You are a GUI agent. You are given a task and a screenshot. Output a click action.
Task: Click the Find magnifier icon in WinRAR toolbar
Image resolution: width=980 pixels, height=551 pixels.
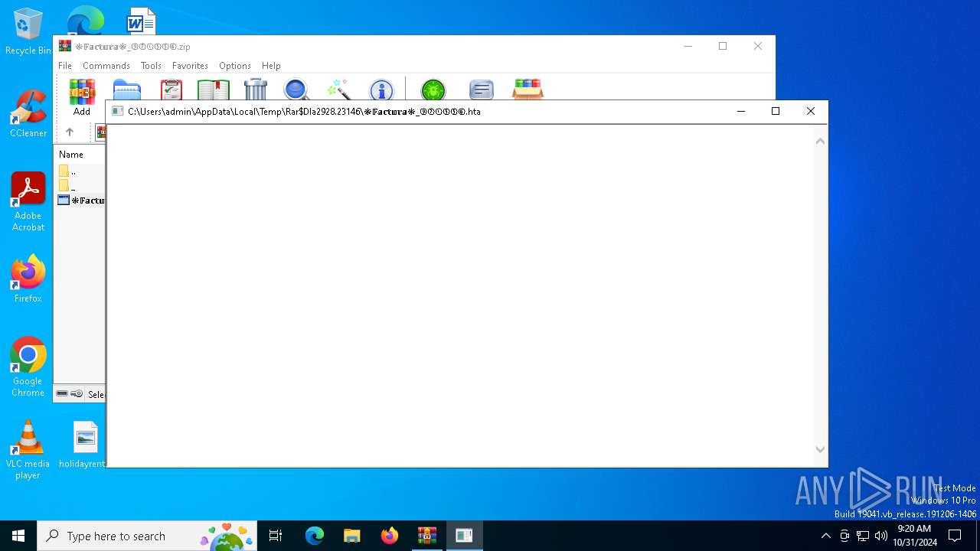click(x=296, y=90)
